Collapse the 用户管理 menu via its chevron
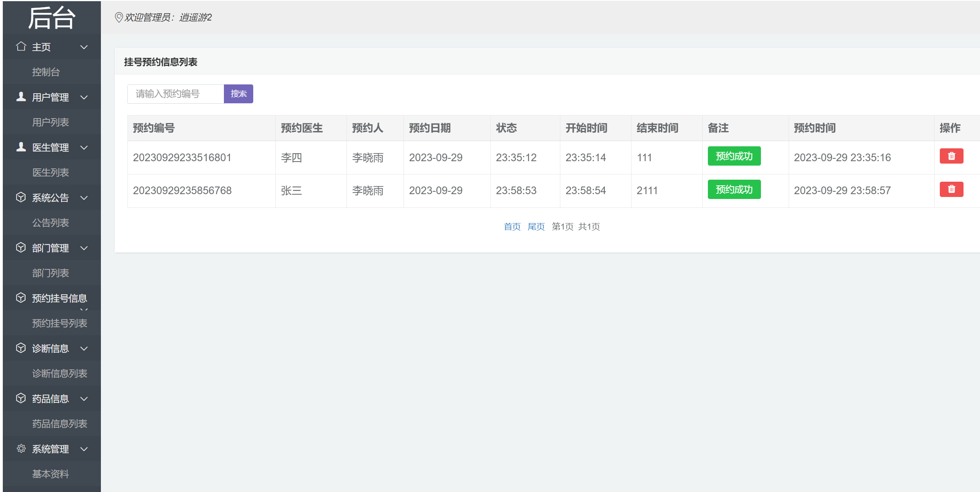980x492 pixels. [x=84, y=97]
